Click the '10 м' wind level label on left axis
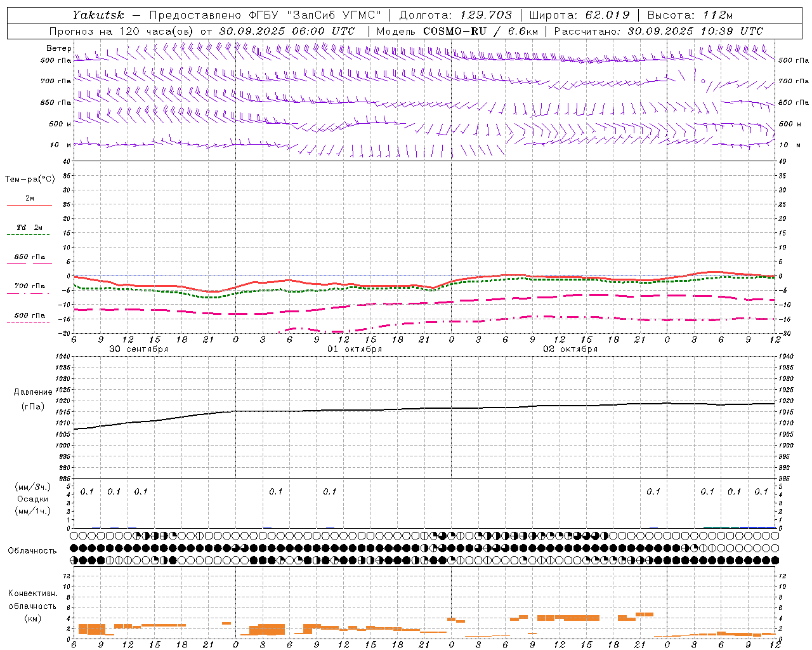812x650 pixels. point(60,145)
